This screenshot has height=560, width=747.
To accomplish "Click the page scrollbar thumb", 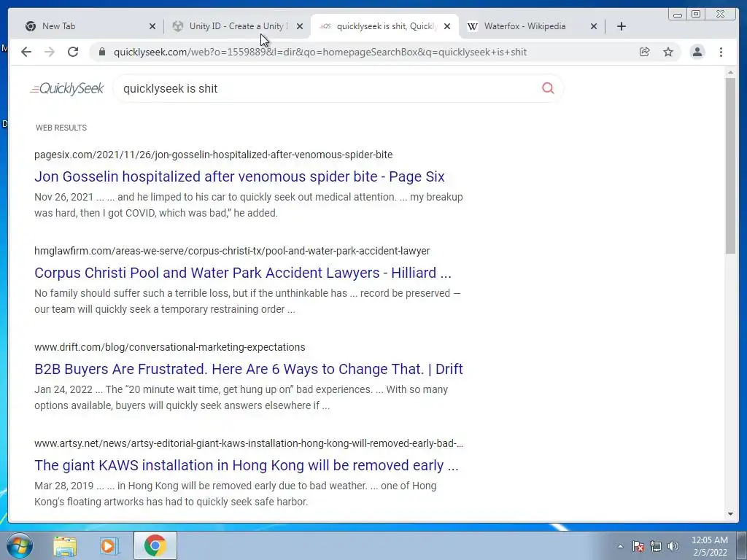I will (x=730, y=166).
